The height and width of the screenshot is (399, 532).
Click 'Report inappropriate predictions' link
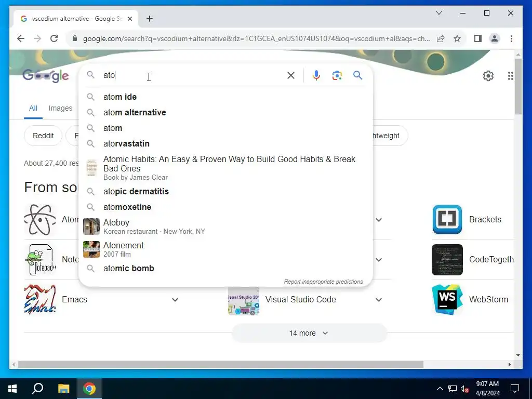pyautogui.click(x=323, y=282)
